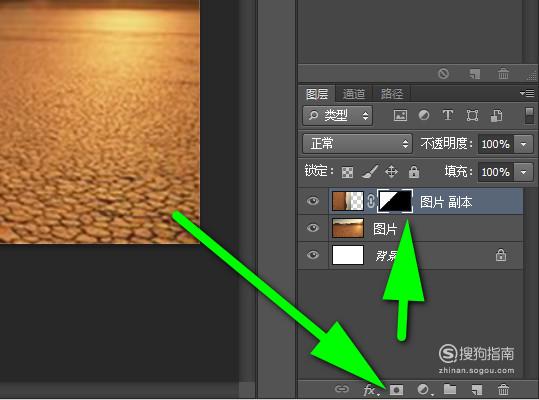The image size is (539, 400).
Task: Click the link layers icon at panel bottom
Action: pyautogui.click(x=342, y=389)
